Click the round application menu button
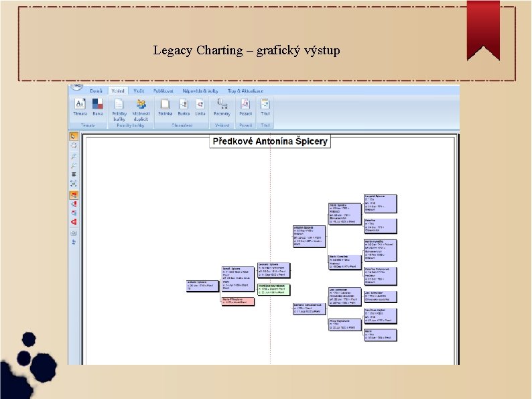The width and height of the screenshot is (532, 399). [x=76, y=87]
